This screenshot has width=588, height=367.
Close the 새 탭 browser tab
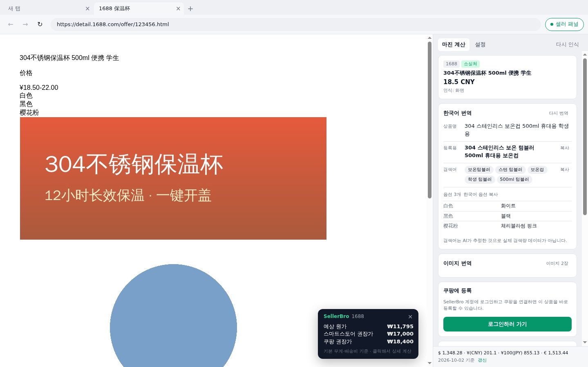(x=87, y=9)
